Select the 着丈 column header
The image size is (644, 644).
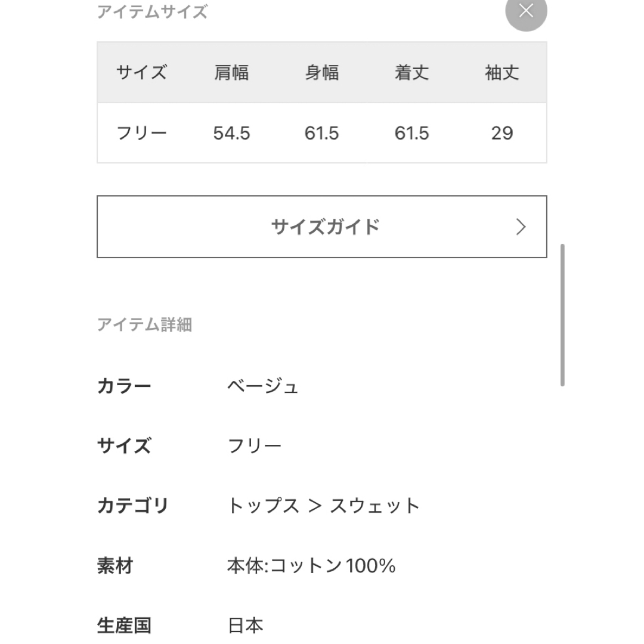(411, 73)
